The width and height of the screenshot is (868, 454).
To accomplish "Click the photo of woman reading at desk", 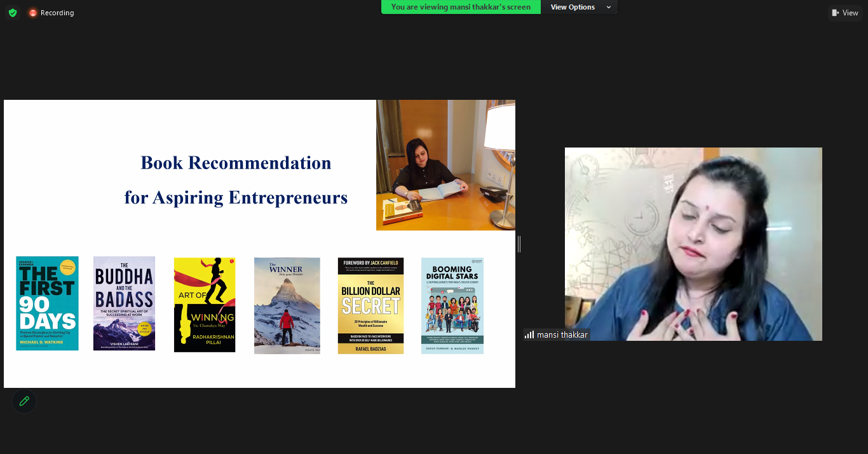I will pyautogui.click(x=445, y=165).
